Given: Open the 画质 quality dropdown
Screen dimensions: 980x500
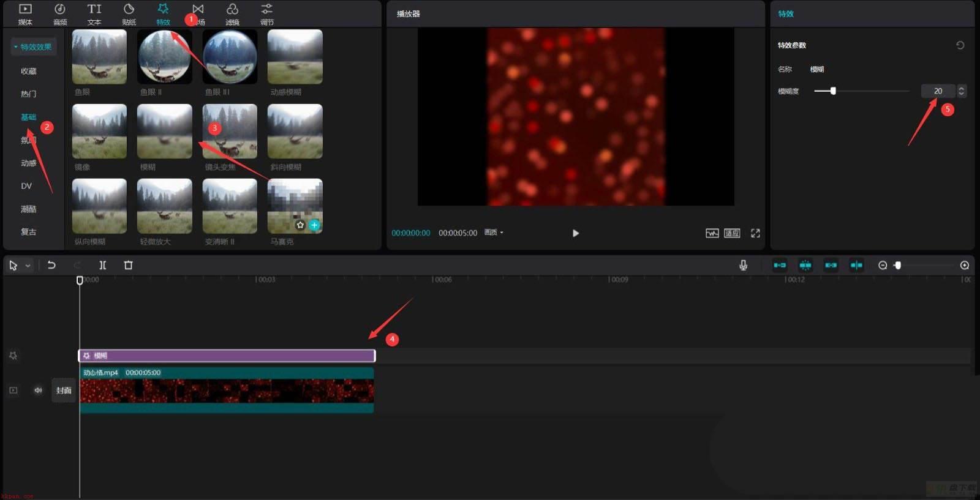Looking at the screenshot, I should (x=494, y=233).
